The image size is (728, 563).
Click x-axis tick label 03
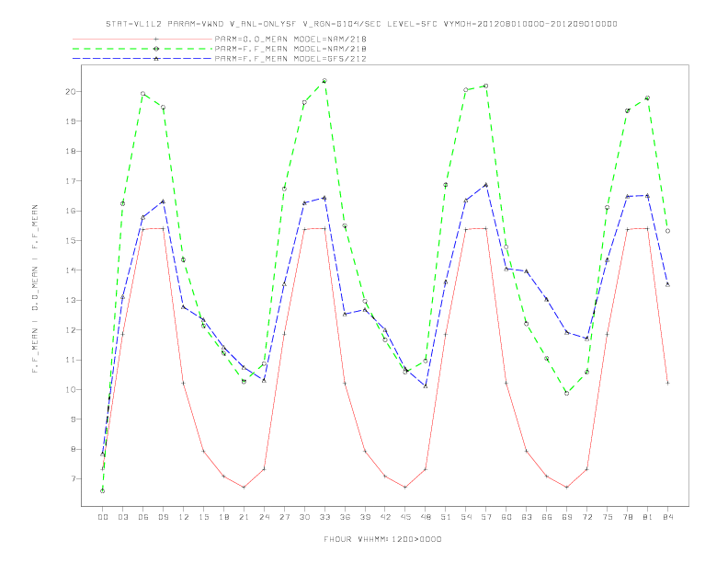pos(122,517)
